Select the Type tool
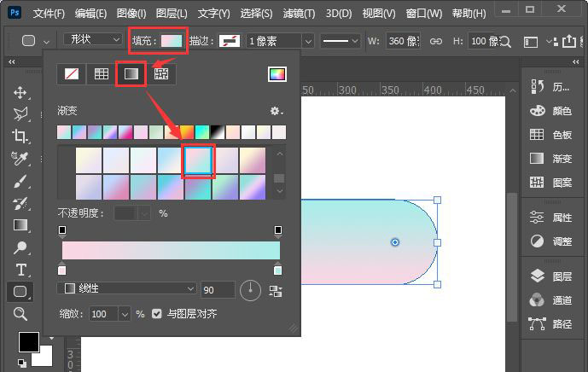Image resolution: width=588 pixels, height=372 pixels. coord(21,270)
